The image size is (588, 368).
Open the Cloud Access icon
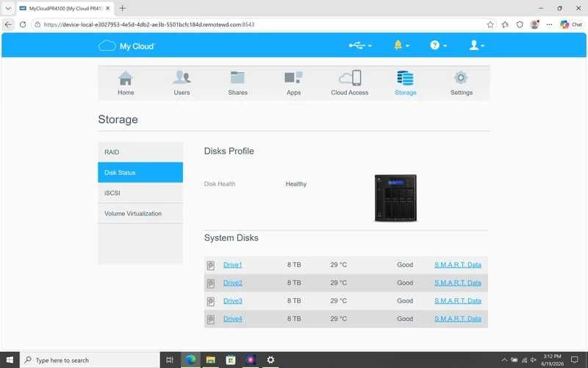pyautogui.click(x=350, y=78)
